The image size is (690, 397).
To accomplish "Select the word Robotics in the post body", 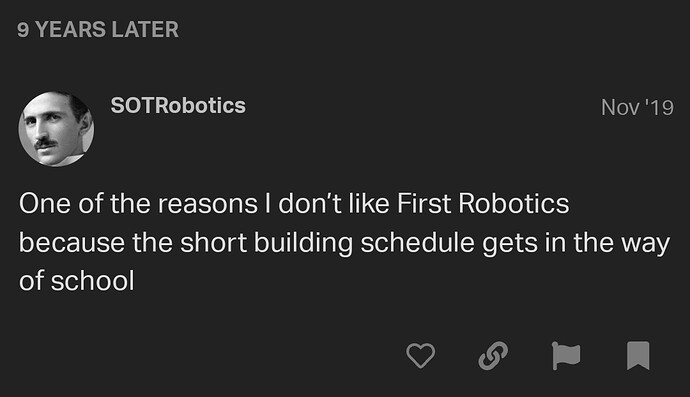I will (514, 203).
